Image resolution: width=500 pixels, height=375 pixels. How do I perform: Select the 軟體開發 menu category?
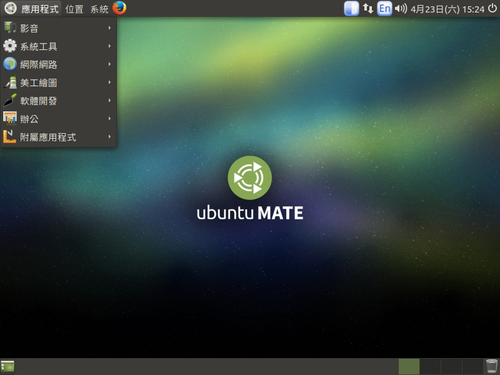pyautogui.click(x=59, y=100)
